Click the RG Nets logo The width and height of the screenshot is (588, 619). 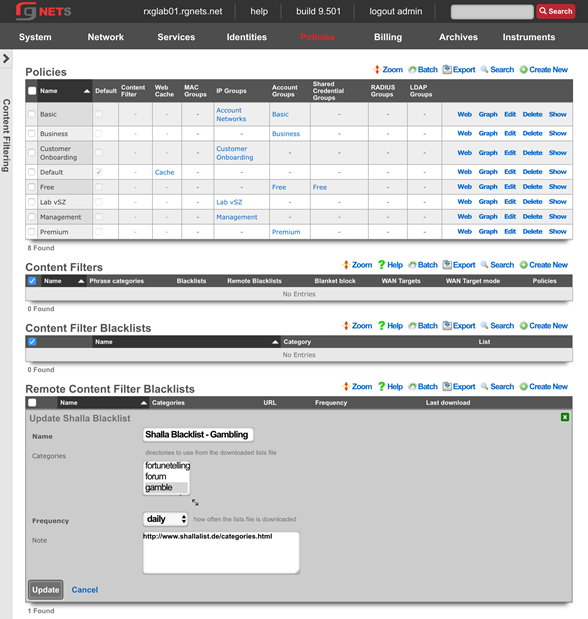(43, 11)
